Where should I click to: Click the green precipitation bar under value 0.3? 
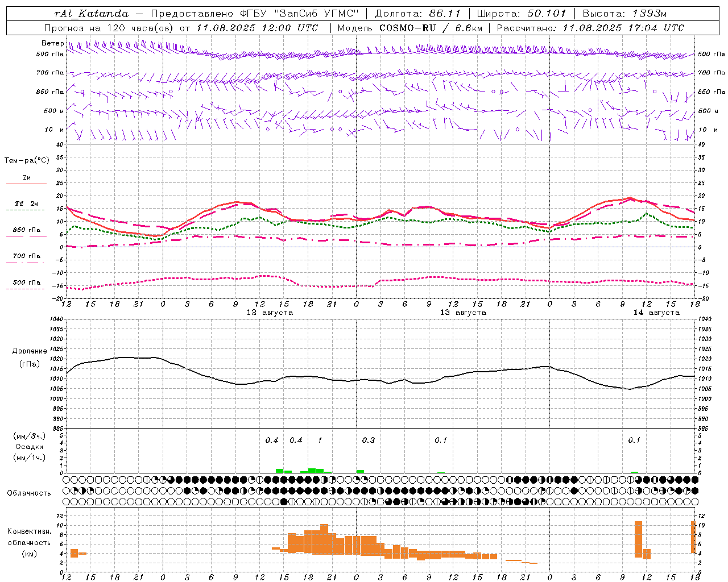[360, 471]
